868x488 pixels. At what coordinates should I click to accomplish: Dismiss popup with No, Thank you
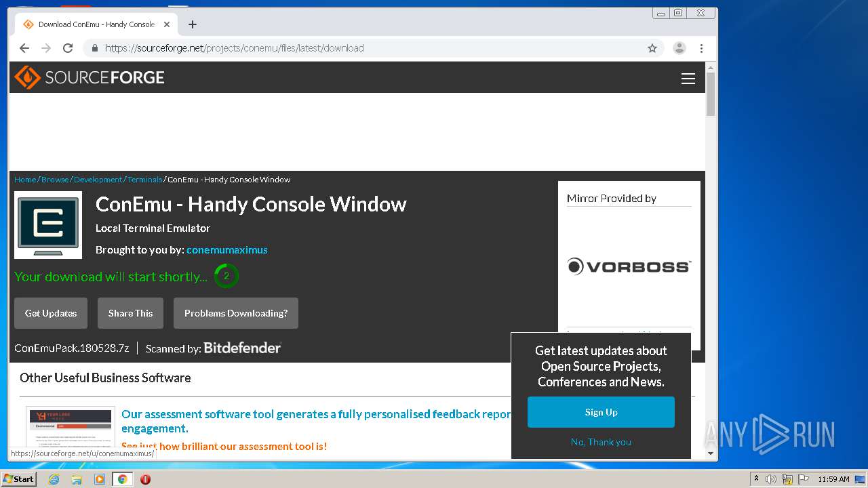(x=601, y=442)
